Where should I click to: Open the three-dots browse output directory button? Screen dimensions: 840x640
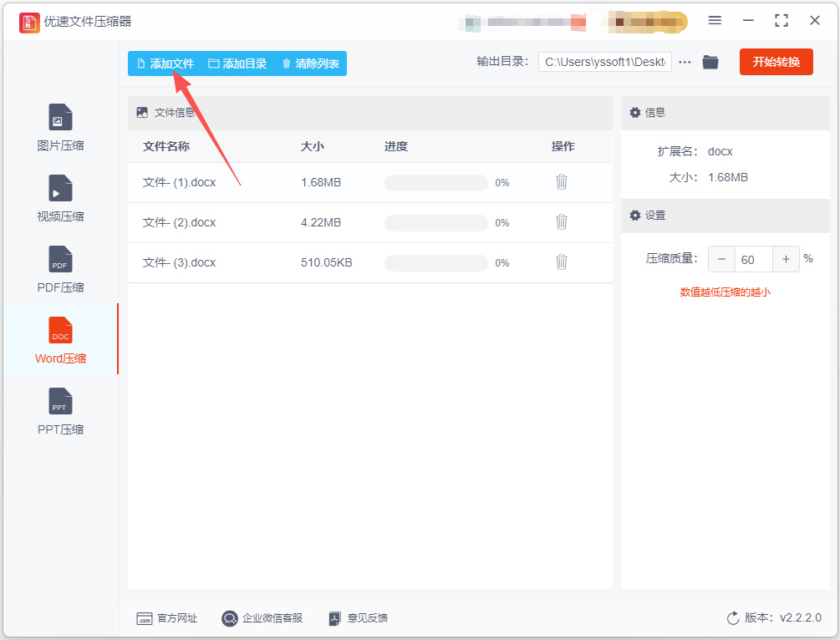pyautogui.click(x=684, y=62)
